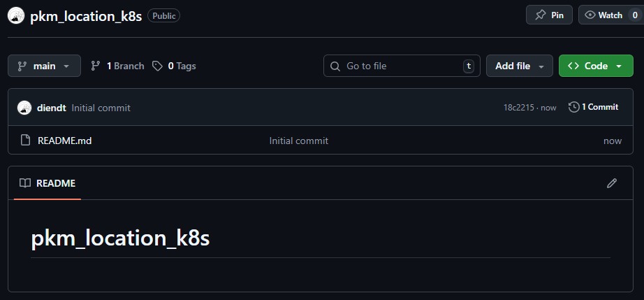Viewport: 644px width, 300px height.
Task: Open the main branch dropdown
Action: pos(44,66)
